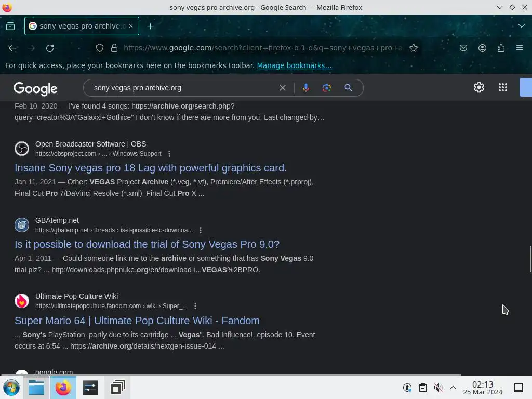Open Super Mario 64 Fandom result
532x399 pixels.
pyautogui.click(x=137, y=321)
